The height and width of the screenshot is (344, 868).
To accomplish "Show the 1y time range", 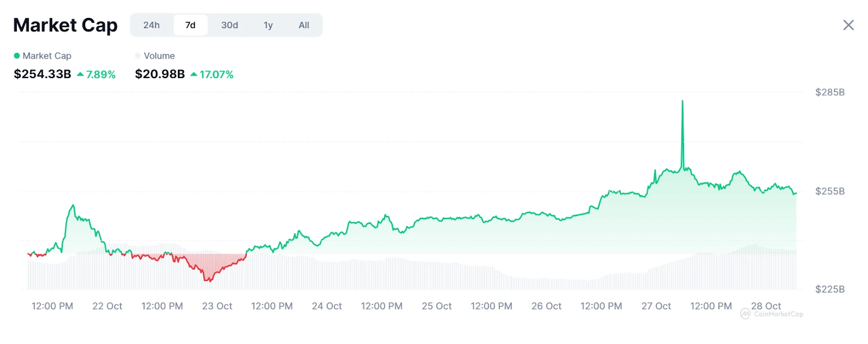I will 268,25.
